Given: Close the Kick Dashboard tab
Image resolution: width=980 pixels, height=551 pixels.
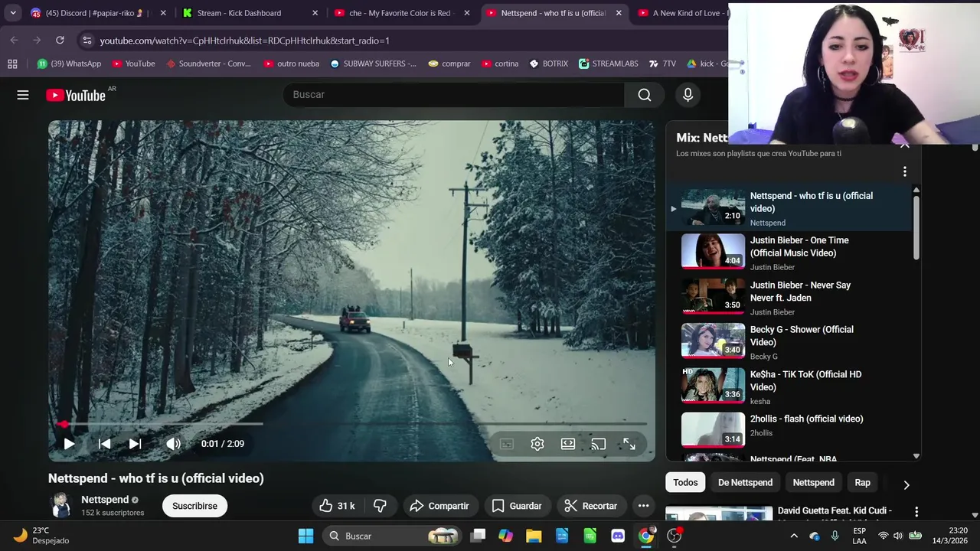Looking at the screenshot, I should (x=315, y=13).
